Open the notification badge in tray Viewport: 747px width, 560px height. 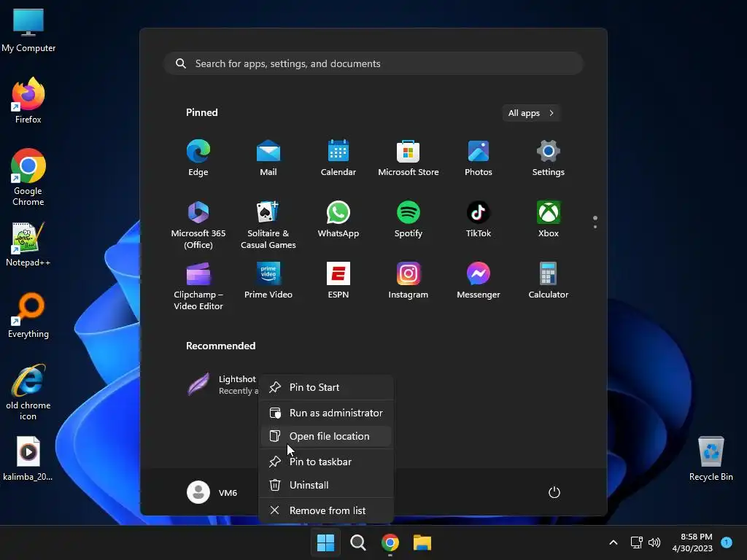point(727,542)
